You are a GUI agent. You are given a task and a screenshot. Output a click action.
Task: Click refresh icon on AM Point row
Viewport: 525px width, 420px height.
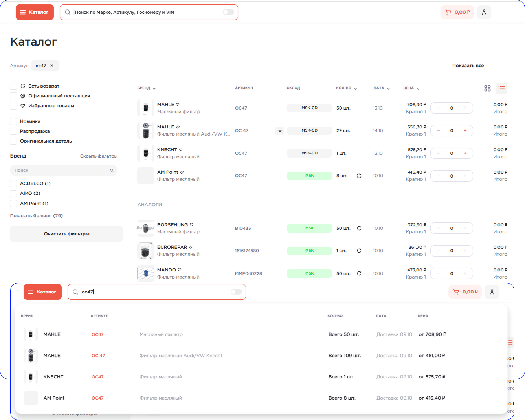tap(359, 176)
